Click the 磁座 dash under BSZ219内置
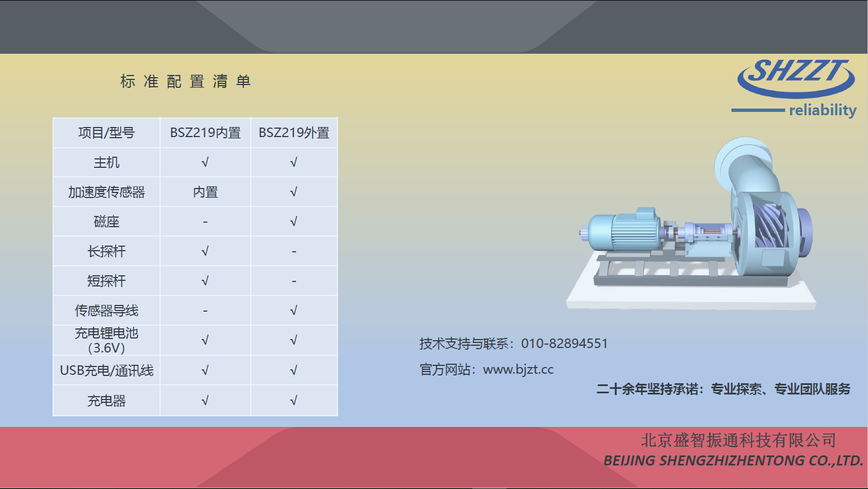The width and height of the screenshot is (868, 489). [205, 222]
